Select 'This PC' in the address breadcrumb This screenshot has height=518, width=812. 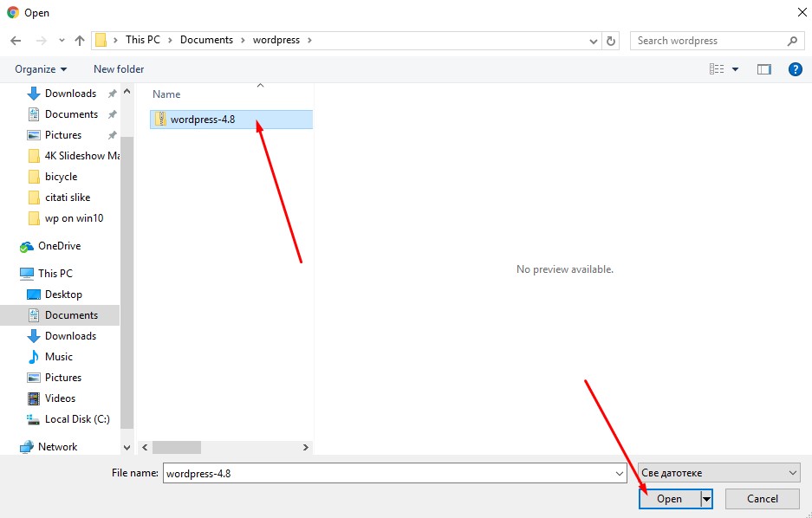pyautogui.click(x=143, y=40)
